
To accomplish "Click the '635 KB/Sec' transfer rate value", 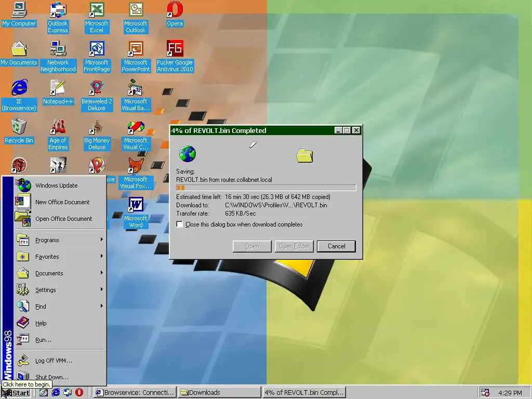I will pos(240,214).
